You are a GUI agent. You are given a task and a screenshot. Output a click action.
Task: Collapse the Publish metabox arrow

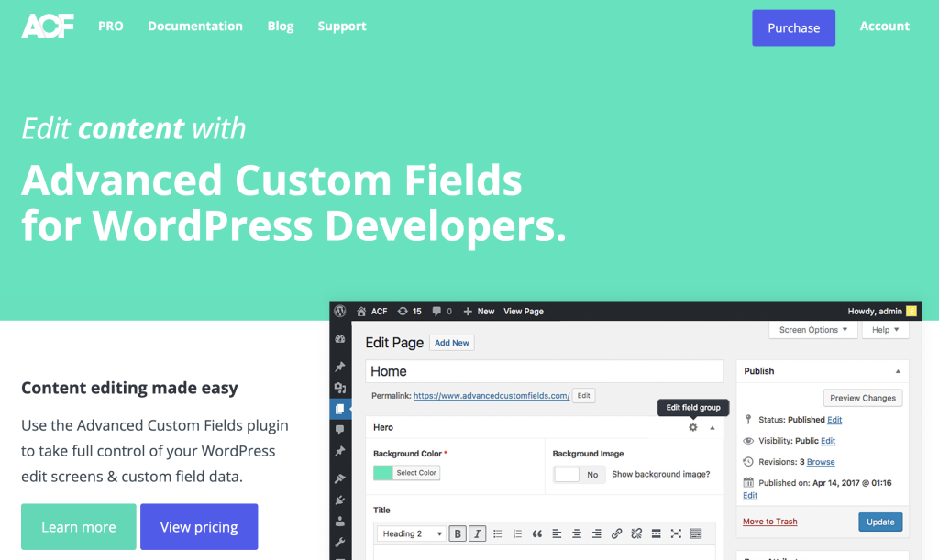898,371
